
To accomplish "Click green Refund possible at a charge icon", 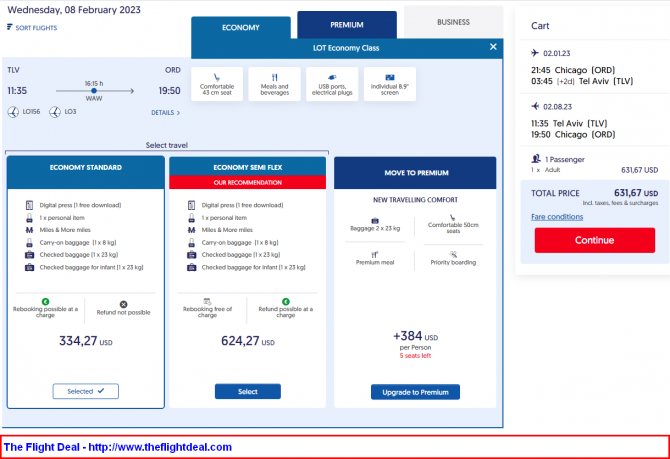I will 285,301.
